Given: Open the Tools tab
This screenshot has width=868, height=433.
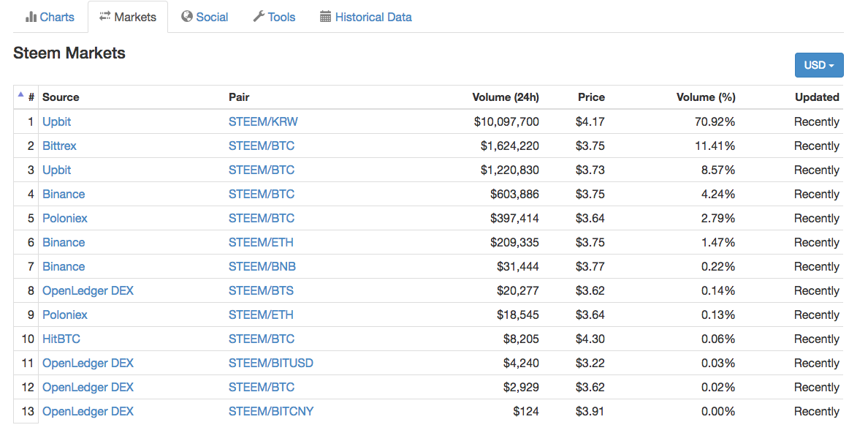Looking at the screenshot, I should pos(274,17).
